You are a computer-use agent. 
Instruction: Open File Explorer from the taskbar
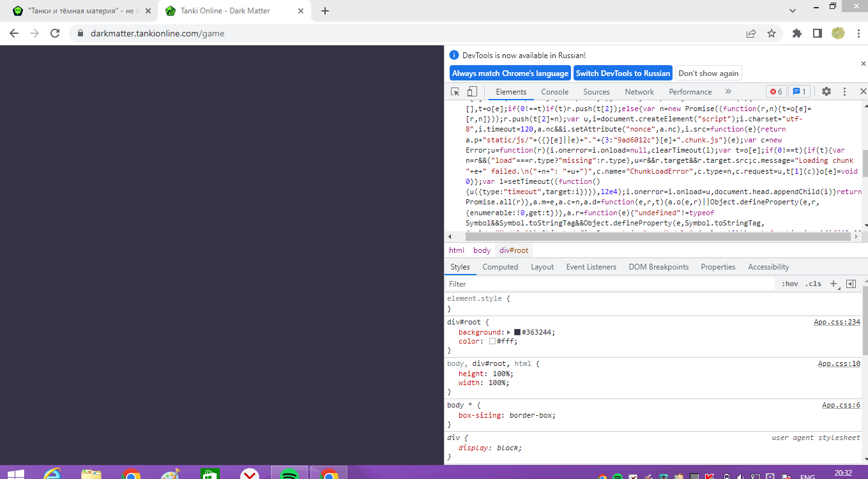pyautogui.click(x=91, y=473)
